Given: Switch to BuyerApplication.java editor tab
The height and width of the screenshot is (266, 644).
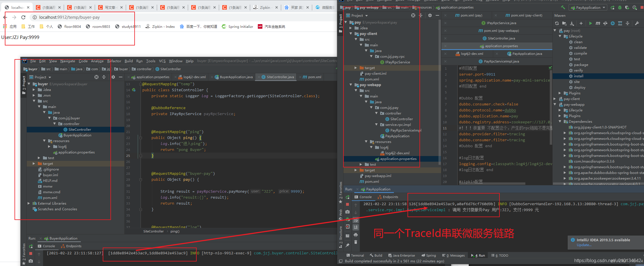Looking at the screenshot, I should (x=234, y=77).
